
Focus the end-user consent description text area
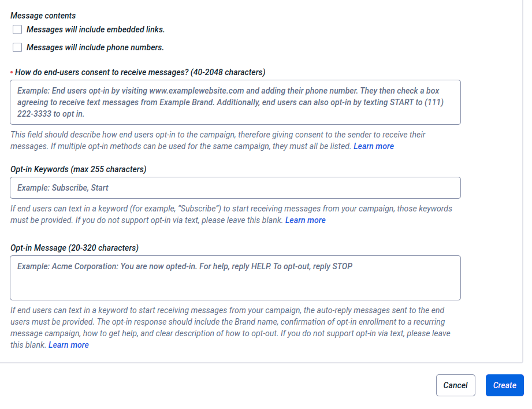235,102
